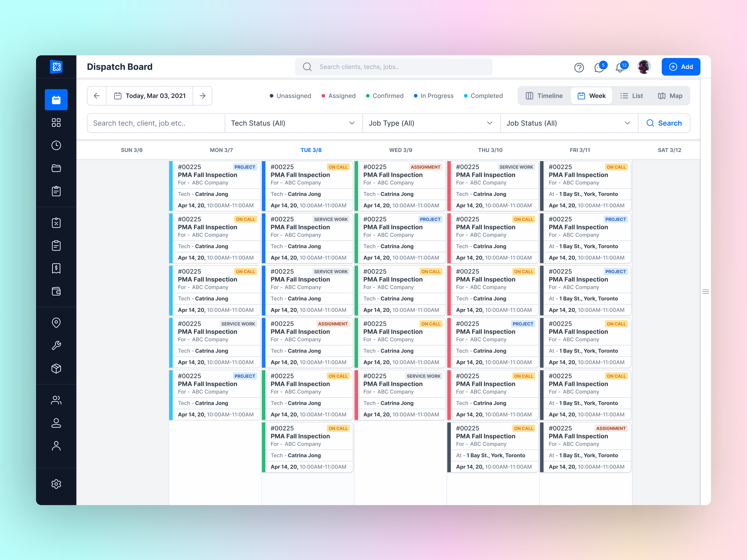Image resolution: width=747 pixels, height=560 pixels.
Task: Click the wallet icon in sidebar
Action: [56, 291]
